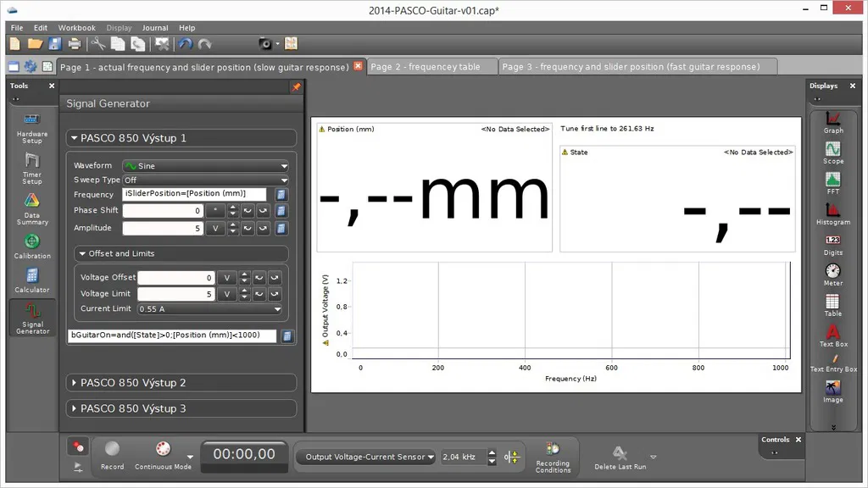Open calculator for Frequency field
Image resolution: width=868 pixels, height=488 pixels.
click(x=281, y=194)
